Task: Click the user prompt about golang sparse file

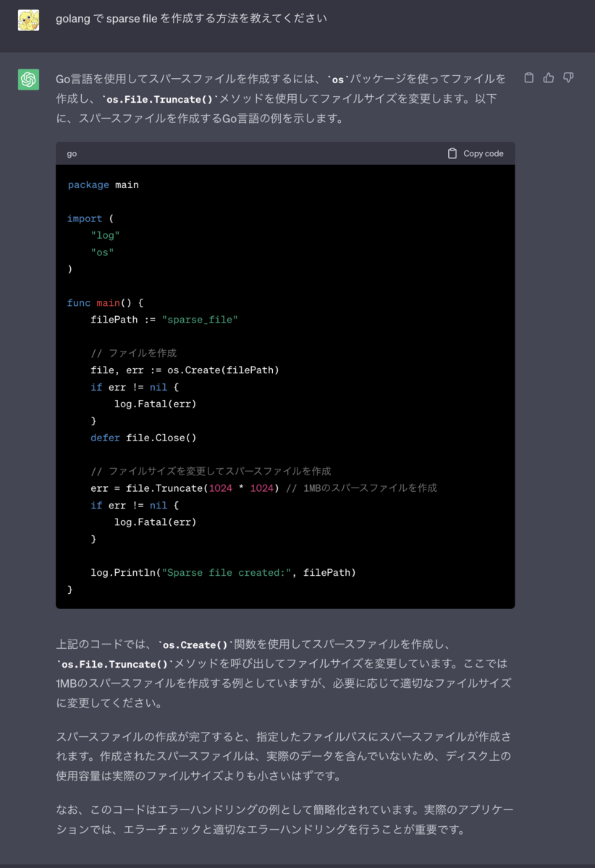Action: 191,18
